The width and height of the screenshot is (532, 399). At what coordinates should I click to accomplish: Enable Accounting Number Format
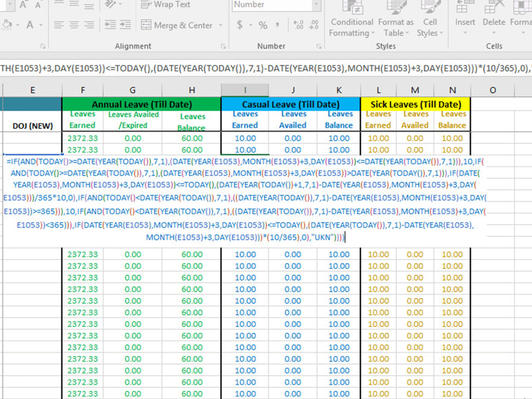(x=240, y=24)
